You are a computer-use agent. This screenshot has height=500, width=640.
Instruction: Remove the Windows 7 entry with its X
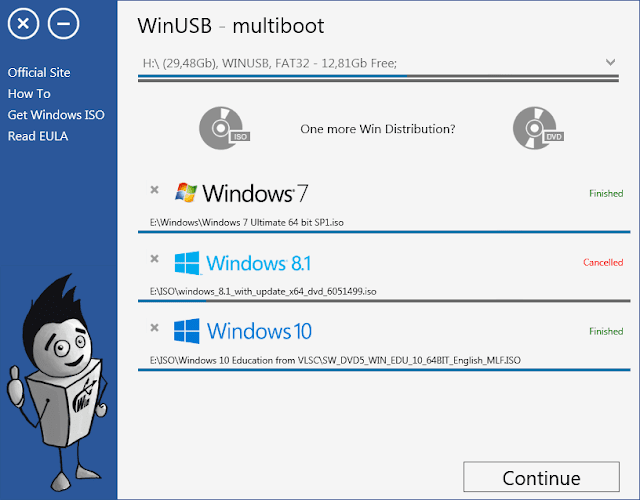(x=154, y=189)
